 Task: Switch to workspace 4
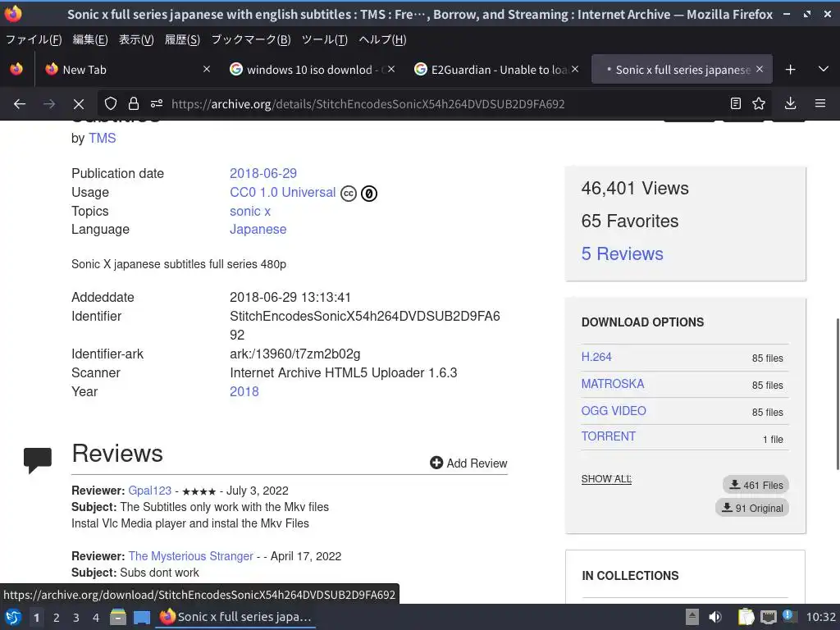click(x=96, y=618)
